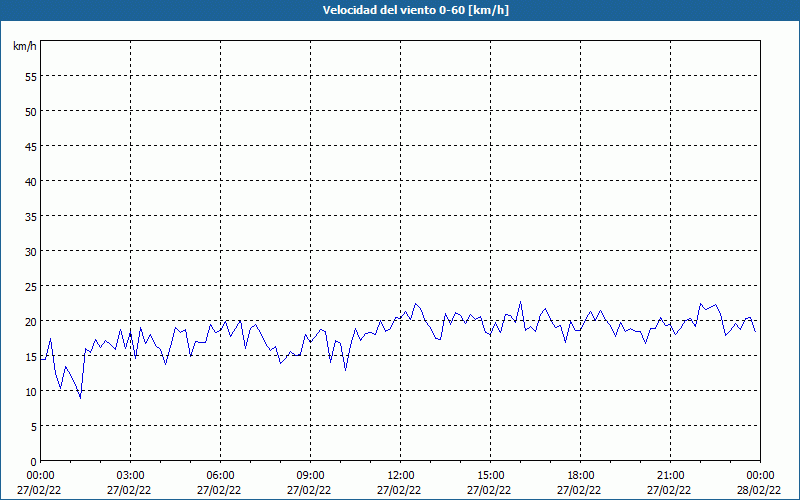Screen dimensions: 800x500
Task: Click the 27/02/22 date under 06:00
Action: click(x=219, y=490)
